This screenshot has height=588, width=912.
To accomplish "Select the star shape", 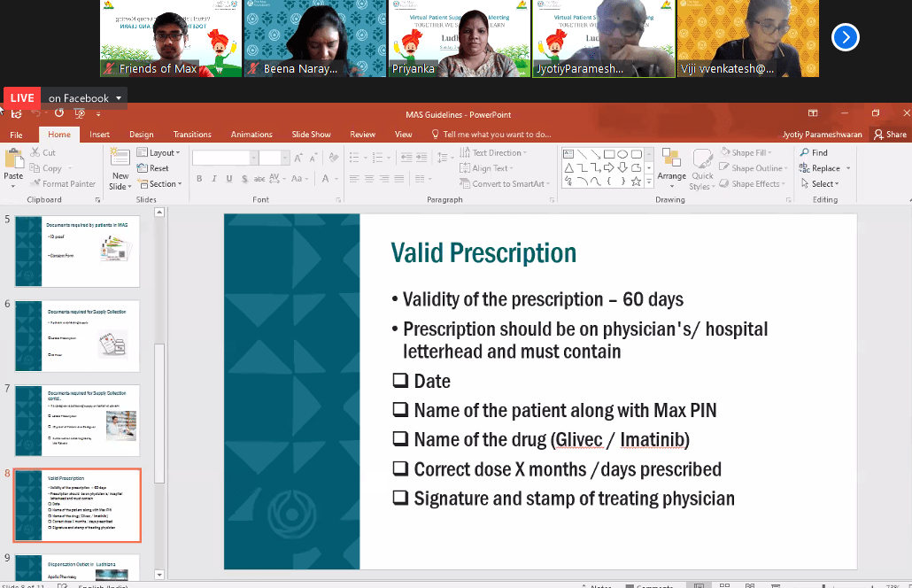I will point(637,182).
